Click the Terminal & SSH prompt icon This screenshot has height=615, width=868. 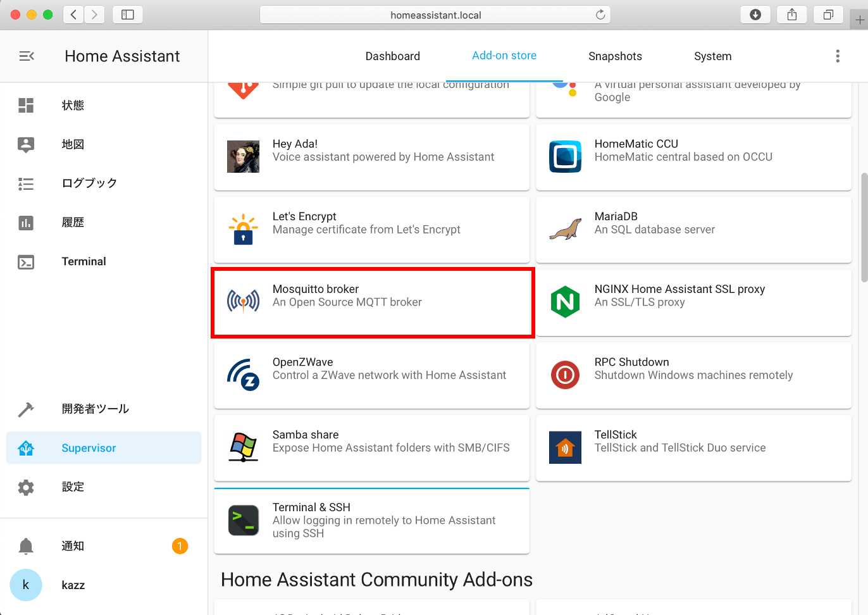[244, 520]
